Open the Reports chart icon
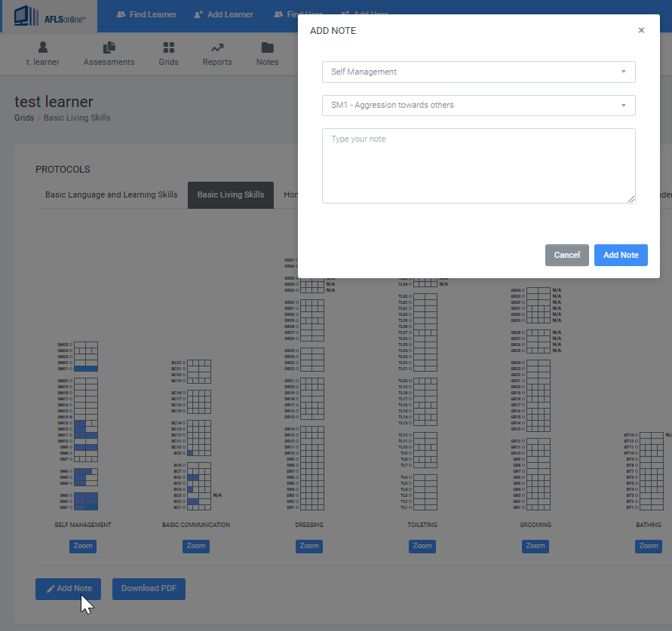 pos(217,47)
